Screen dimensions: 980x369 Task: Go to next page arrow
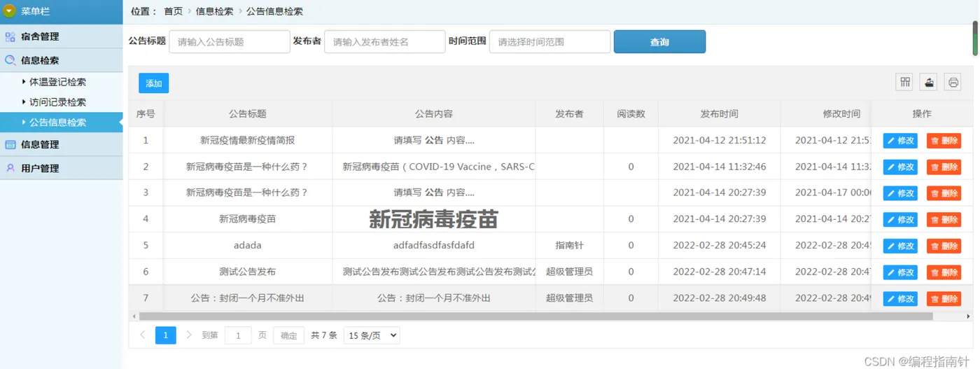(x=189, y=335)
